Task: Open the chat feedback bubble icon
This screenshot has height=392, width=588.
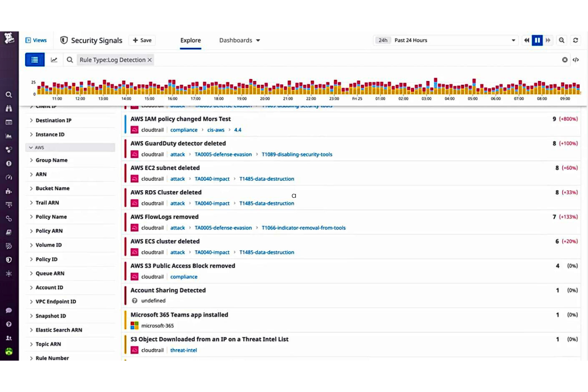Action: coord(8,310)
